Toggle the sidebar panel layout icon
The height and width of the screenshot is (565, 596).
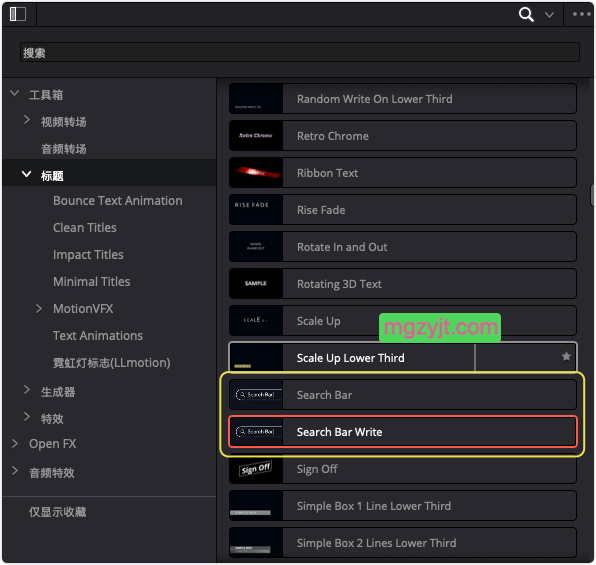coord(18,14)
